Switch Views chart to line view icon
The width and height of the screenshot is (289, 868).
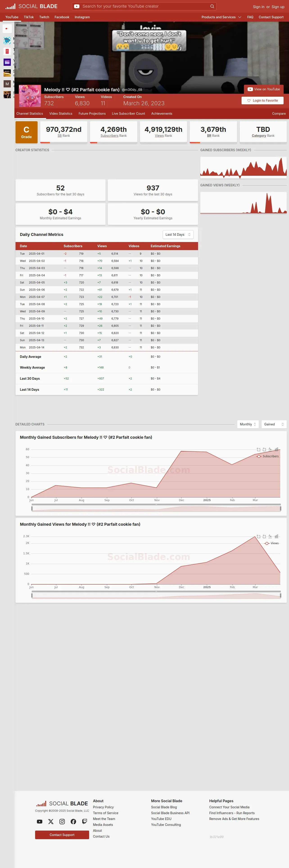tap(270, 536)
